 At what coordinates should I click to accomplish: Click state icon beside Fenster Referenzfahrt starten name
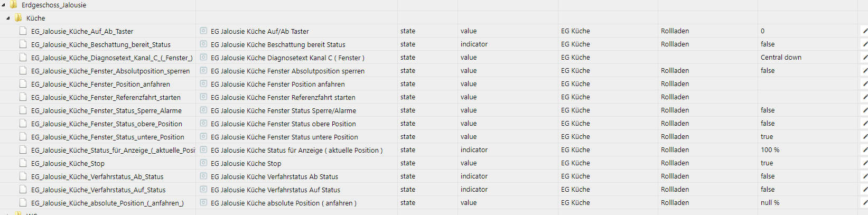[x=203, y=97]
